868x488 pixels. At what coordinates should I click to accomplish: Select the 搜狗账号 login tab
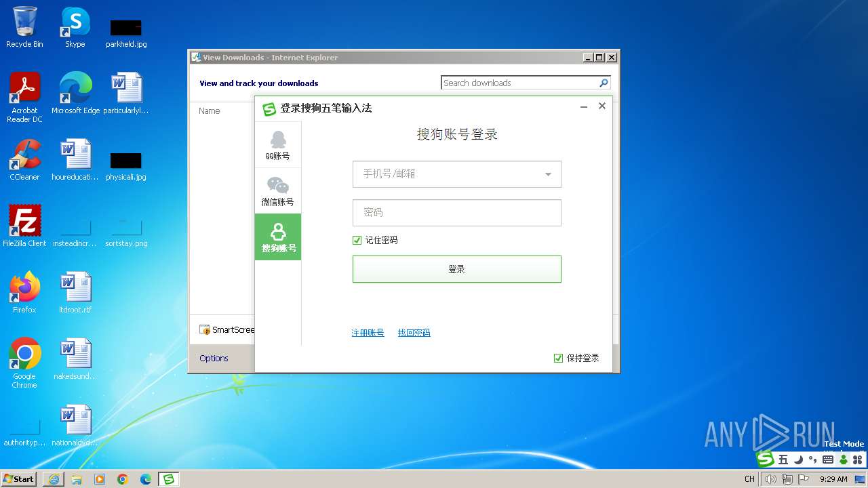pyautogui.click(x=278, y=237)
